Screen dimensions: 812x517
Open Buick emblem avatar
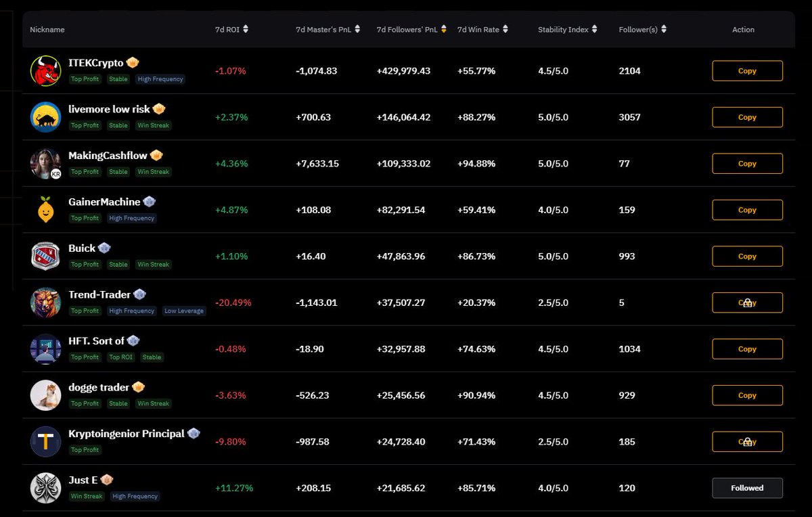pyautogui.click(x=45, y=256)
